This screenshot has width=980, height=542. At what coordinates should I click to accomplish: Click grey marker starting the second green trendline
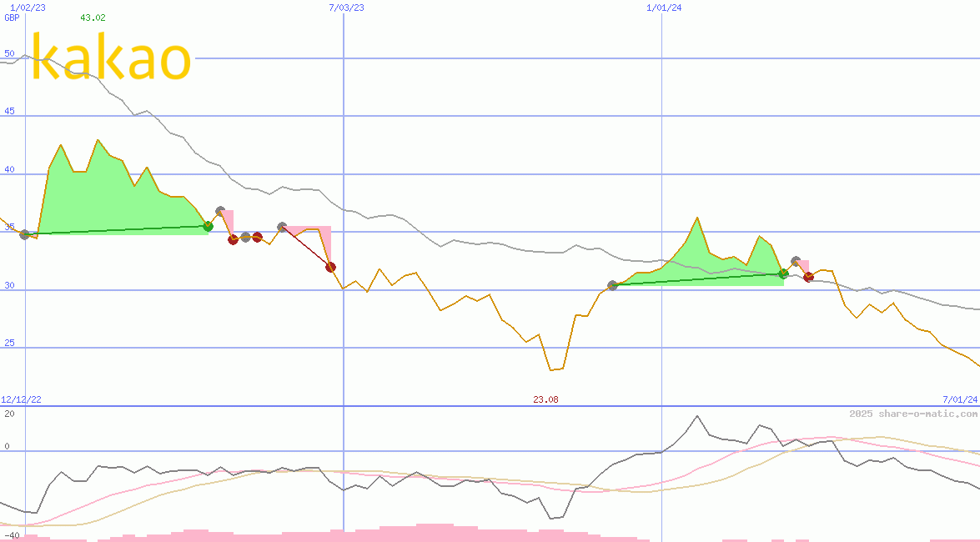point(613,285)
